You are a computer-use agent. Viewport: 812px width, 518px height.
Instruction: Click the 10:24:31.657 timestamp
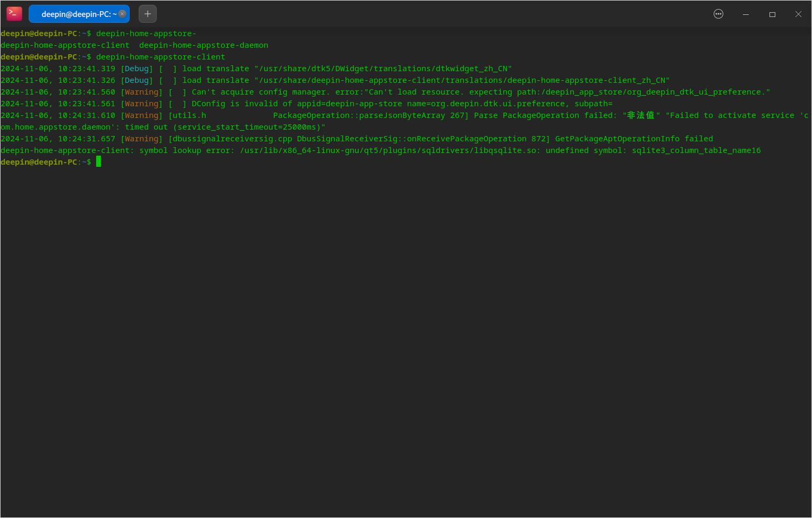[87, 139]
